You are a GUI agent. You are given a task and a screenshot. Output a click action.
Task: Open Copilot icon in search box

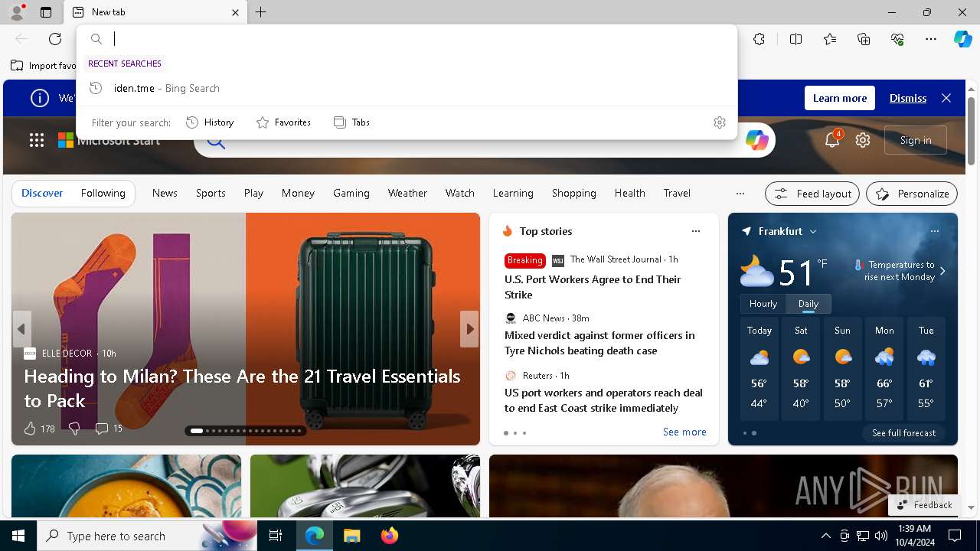[x=756, y=140]
